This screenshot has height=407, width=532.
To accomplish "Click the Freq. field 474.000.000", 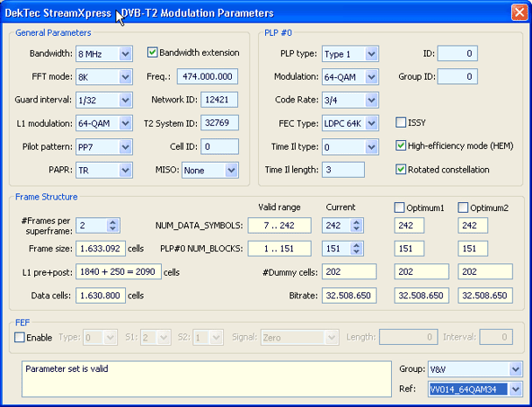I will 207,76.
